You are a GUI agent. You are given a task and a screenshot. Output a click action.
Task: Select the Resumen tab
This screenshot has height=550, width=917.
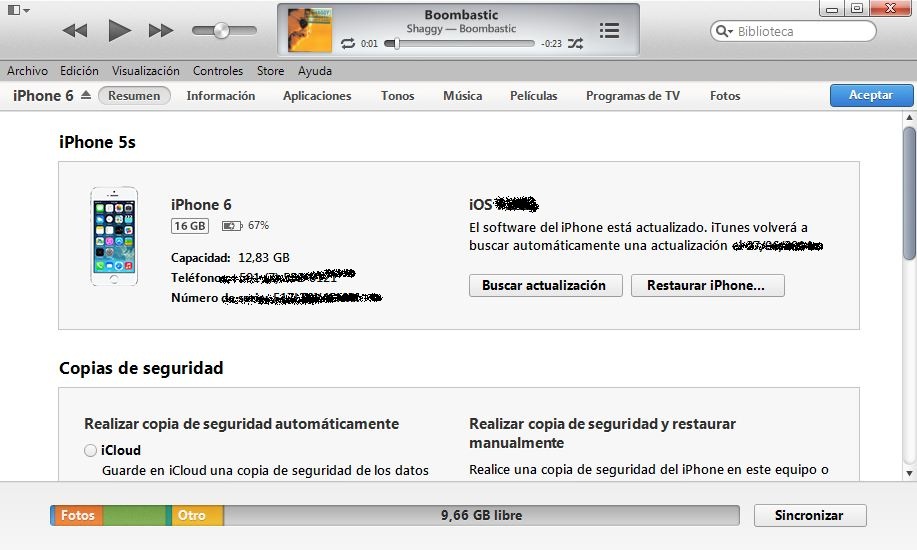134,95
